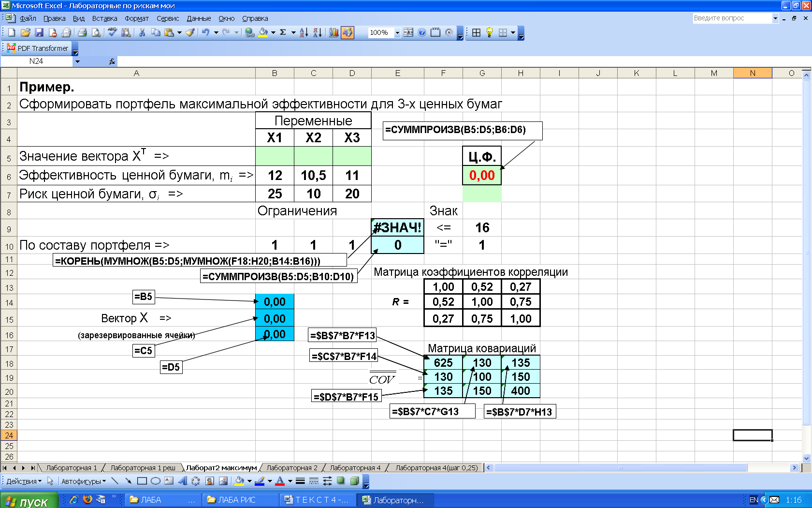Insert a Text Box from the drawing toolbar

(169, 481)
